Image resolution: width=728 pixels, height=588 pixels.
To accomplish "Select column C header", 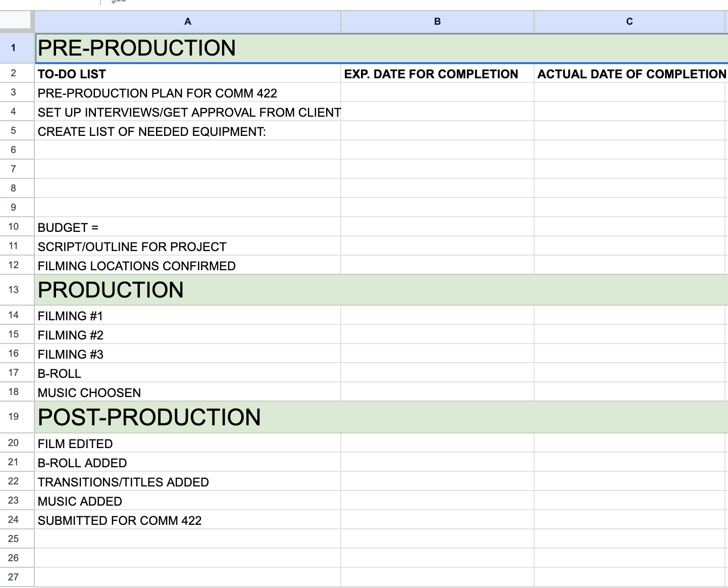I will (x=629, y=21).
